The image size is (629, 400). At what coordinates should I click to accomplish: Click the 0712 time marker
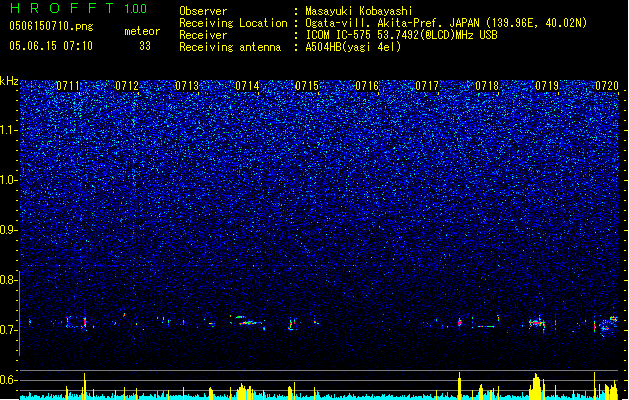127,86
